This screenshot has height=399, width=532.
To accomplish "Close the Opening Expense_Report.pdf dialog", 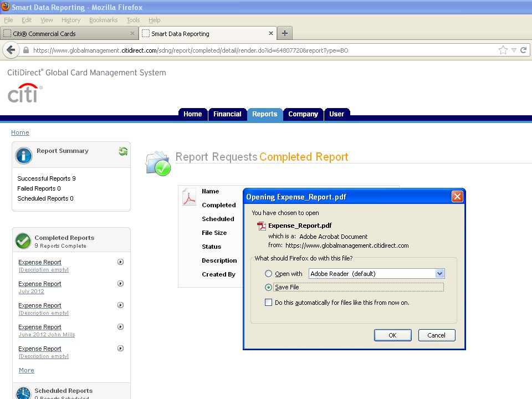I will pyautogui.click(x=457, y=196).
